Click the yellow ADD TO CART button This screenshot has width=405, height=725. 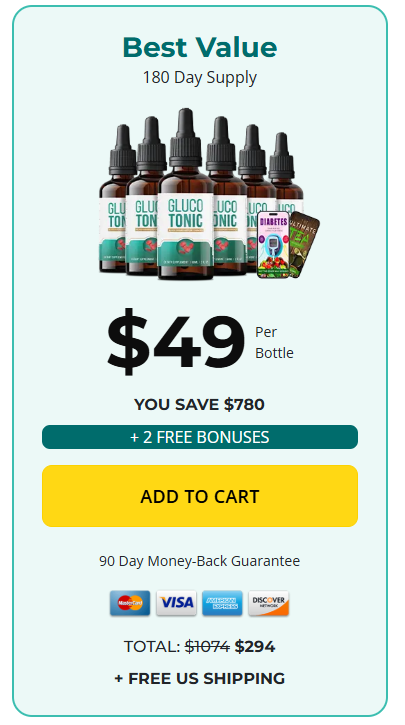(200, 496)
